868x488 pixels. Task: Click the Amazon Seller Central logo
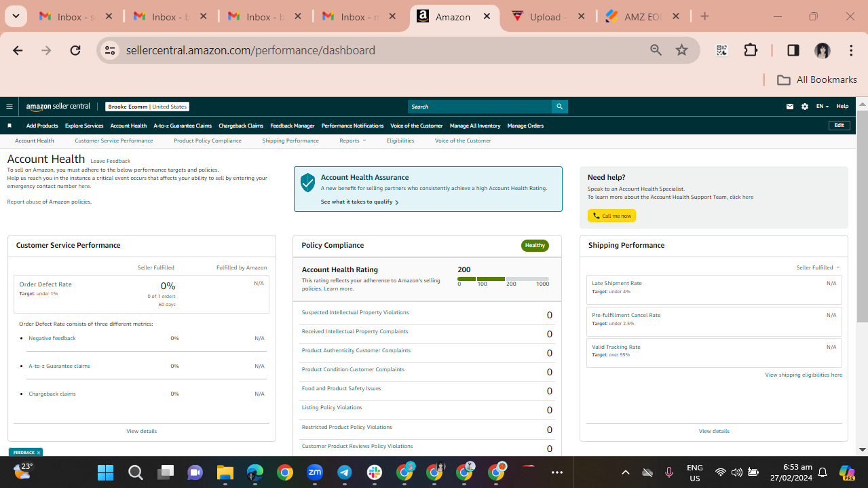point(58,107)
